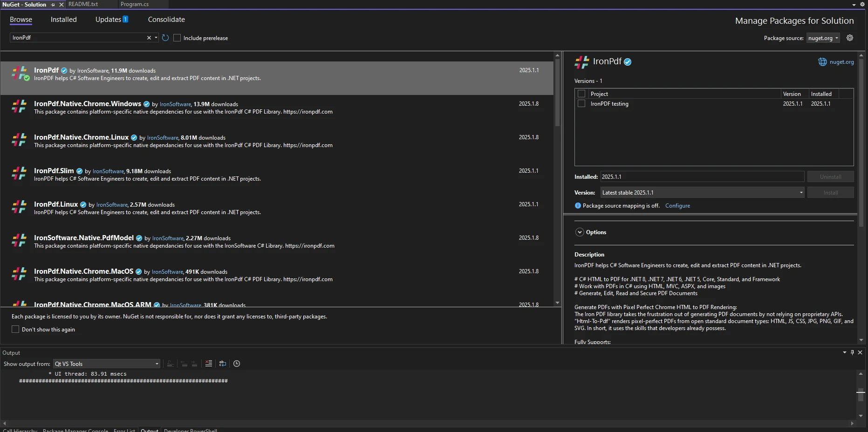The width and height of the screenshot is (868, 432).
Task: Open the Output window position dropdown arrow
Action: coord(845,352)
